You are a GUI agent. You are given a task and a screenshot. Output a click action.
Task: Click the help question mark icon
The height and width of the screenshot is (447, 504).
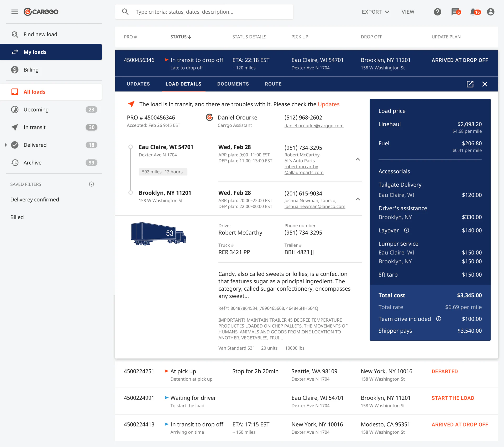[437, 12]
